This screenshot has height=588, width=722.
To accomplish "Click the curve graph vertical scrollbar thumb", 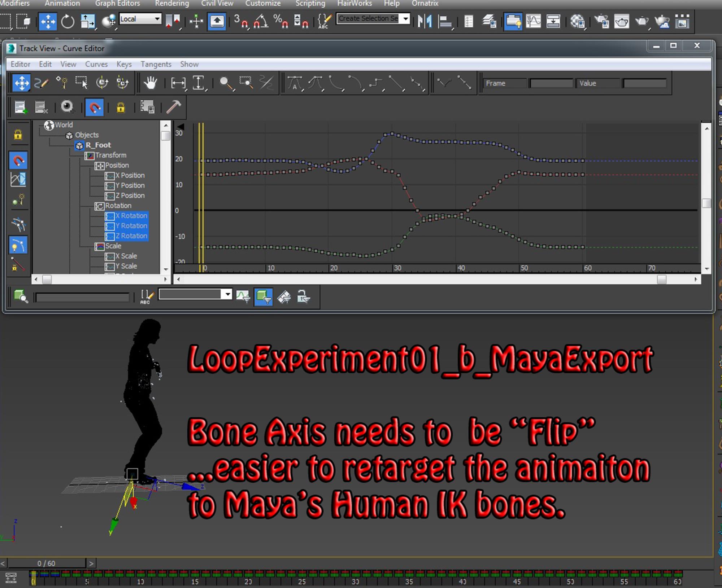I will click(x=706, y=203).
